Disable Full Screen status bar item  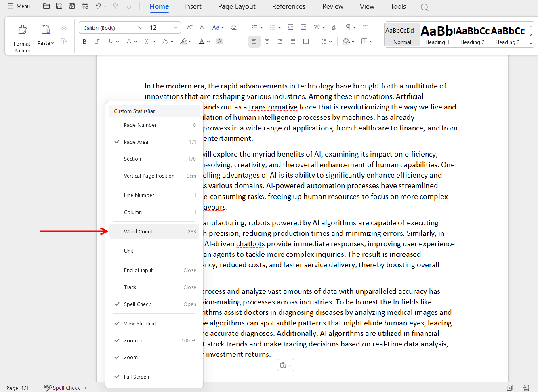(x=136, y=377)
